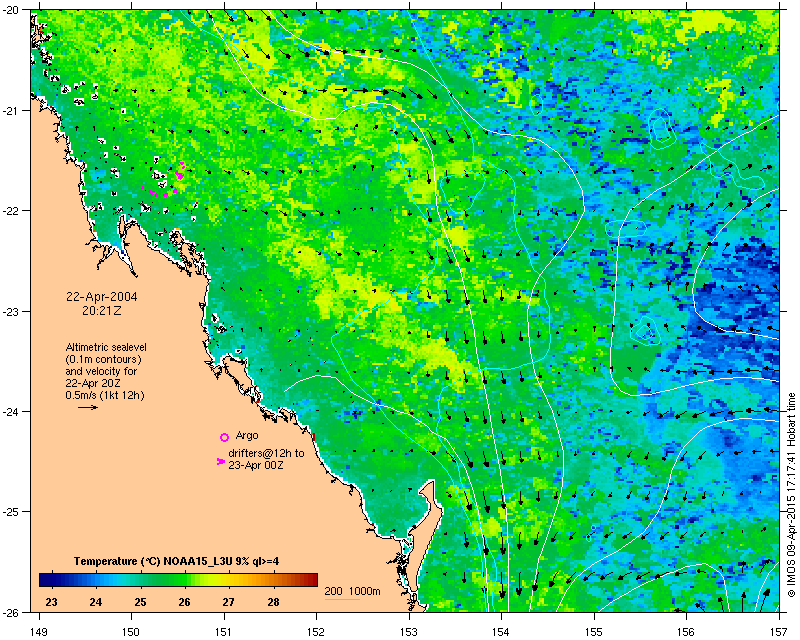Click the magenta drifter track cluster on map
The width and height of the screenshot is (800, 640).
coord(165,180)
